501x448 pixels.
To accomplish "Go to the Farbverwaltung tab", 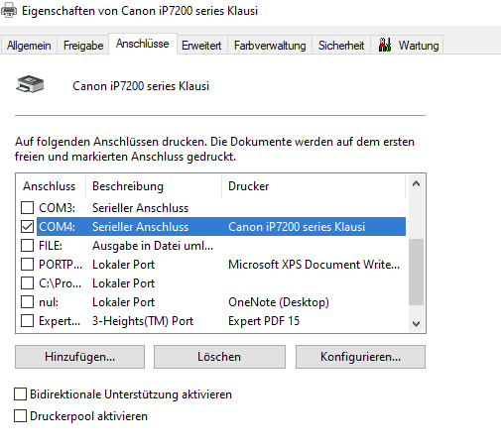I will [x=270, y=46].
